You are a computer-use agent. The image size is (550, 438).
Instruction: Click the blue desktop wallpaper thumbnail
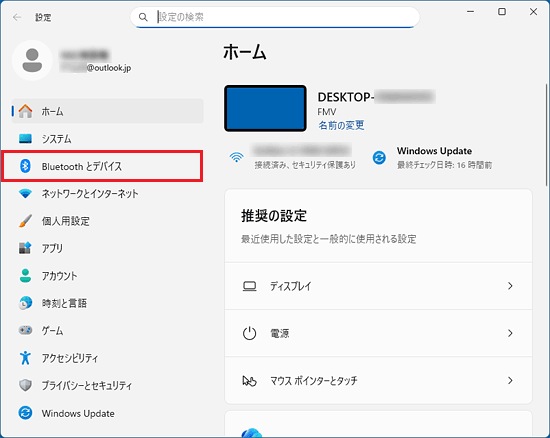(x=265, y=108)
